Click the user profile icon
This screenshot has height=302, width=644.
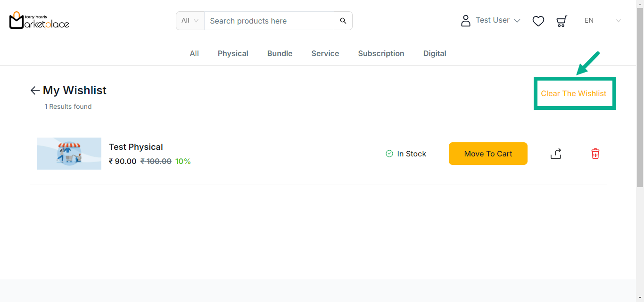465,21
